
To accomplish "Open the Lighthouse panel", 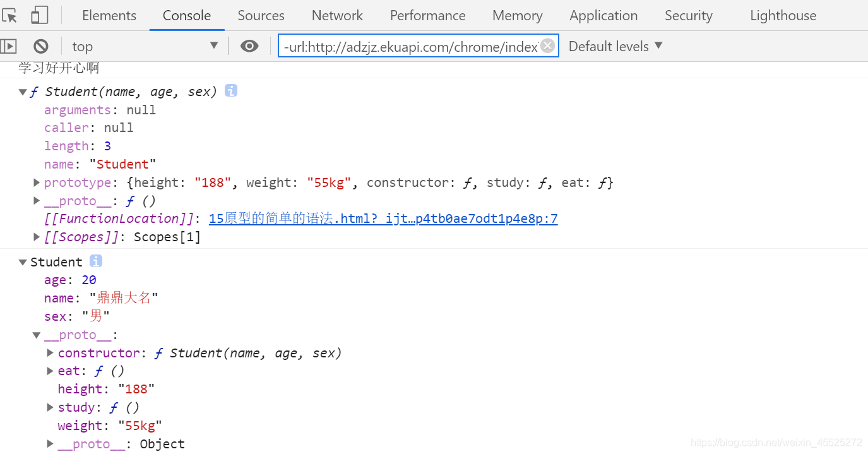I will coord(783,15).
